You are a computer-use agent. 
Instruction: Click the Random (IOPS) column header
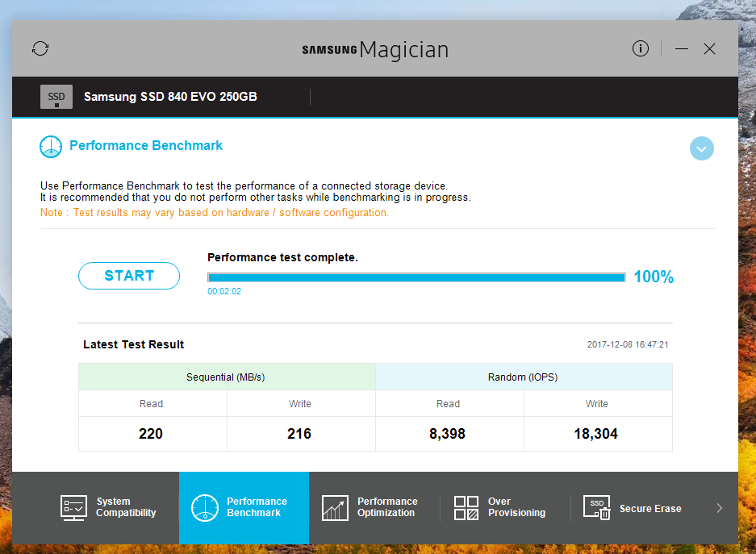click(524, 377)
